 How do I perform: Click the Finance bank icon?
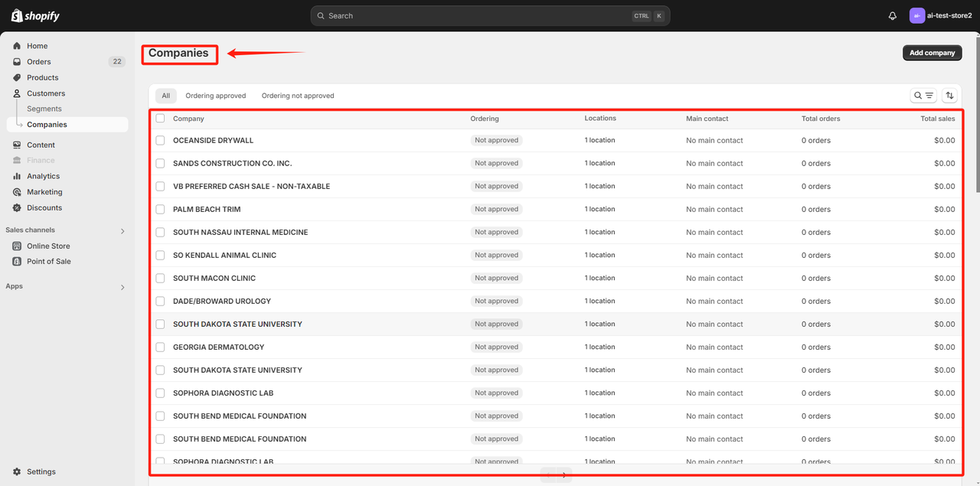click(x=17, y=160)
